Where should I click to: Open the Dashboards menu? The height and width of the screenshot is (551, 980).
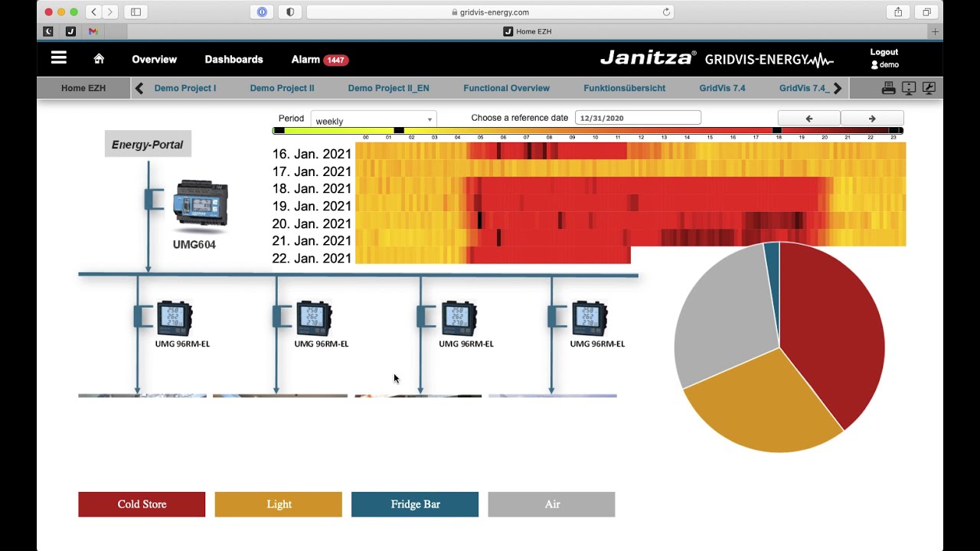[x=234, y=59]
